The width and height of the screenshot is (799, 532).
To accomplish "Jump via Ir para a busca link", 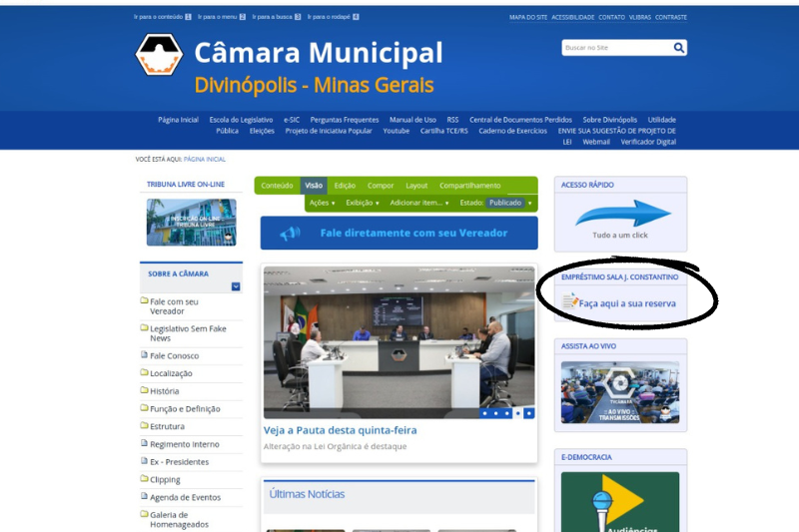I will (277, 17).
